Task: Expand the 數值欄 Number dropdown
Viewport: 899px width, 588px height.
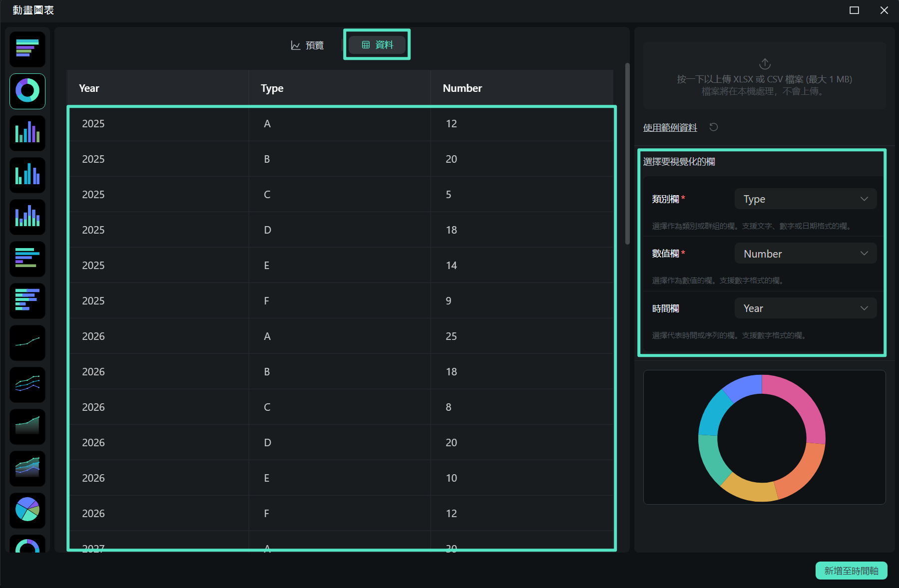Action: pyautogui.click(x=805, y=254)
